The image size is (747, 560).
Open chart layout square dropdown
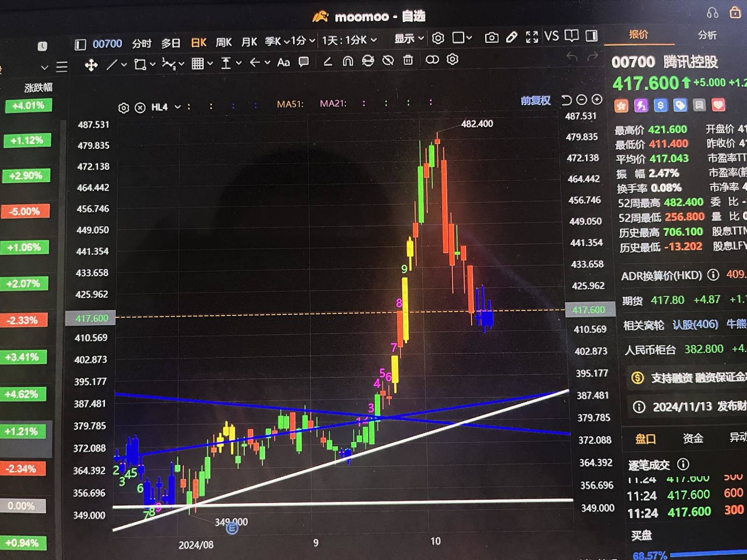pyautogui.click(x=462, y=38)
